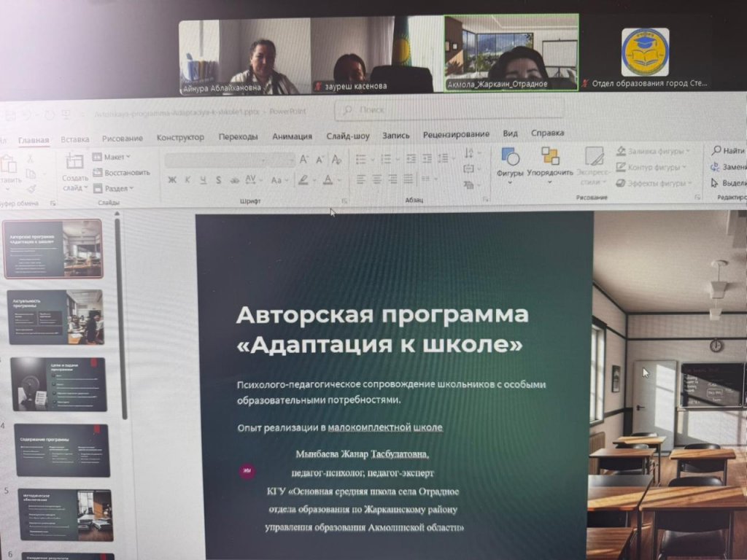Open the Экспресс-стили quick styles gallery

593,166
